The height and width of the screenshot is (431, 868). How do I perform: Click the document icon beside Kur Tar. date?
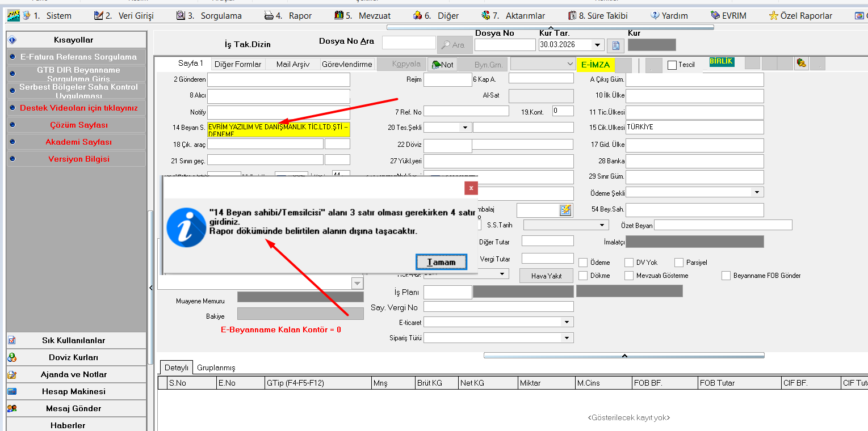(615, 45)
